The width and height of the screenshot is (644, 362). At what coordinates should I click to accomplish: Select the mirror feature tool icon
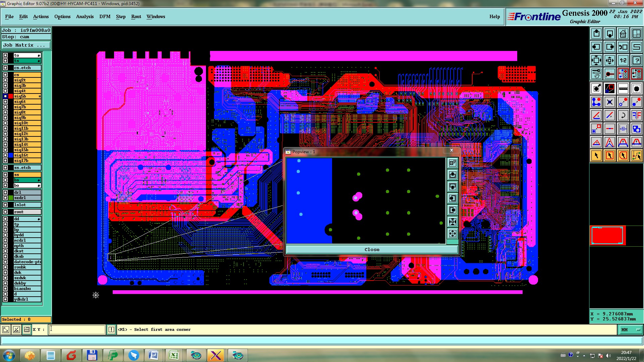point(636,115)
